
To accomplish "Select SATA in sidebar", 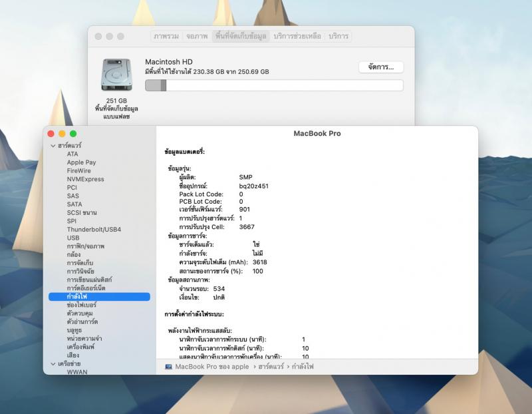I will point(74,204).
